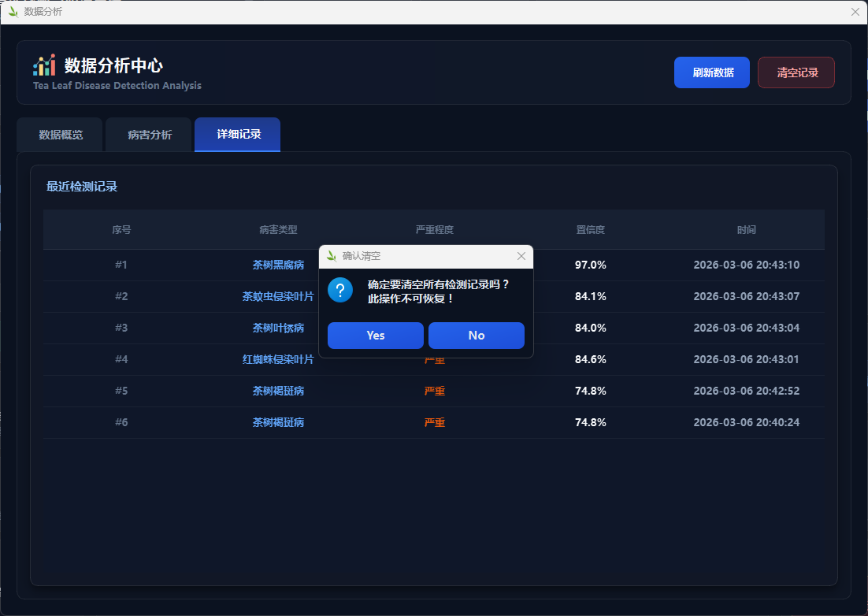Click the leaf icon in main title bar

click(x=13, y=12)
